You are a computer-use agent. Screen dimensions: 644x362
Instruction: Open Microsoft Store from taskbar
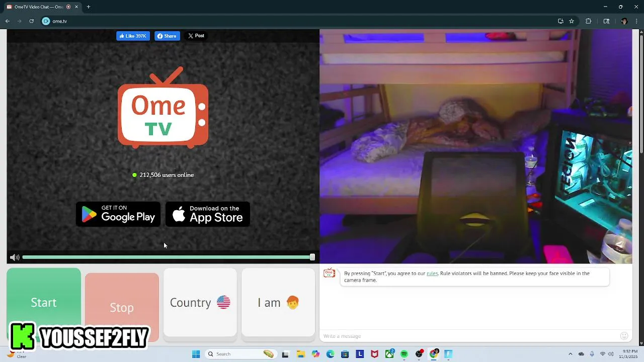(345, 354)
